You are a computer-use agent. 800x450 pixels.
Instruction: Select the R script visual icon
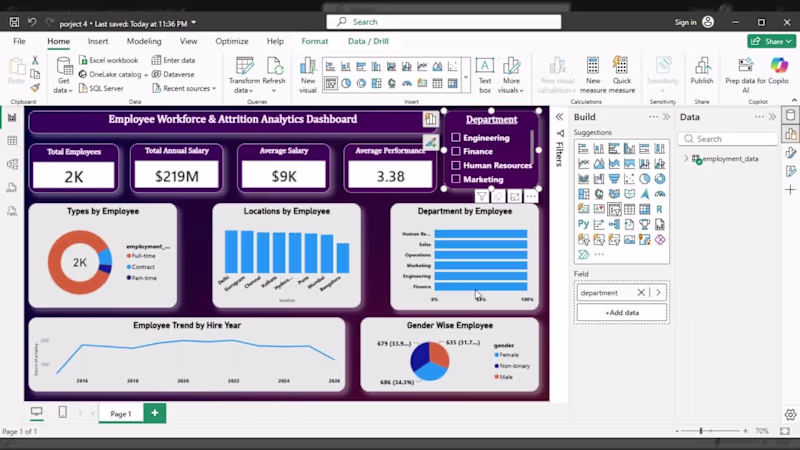tap(660, 209)
